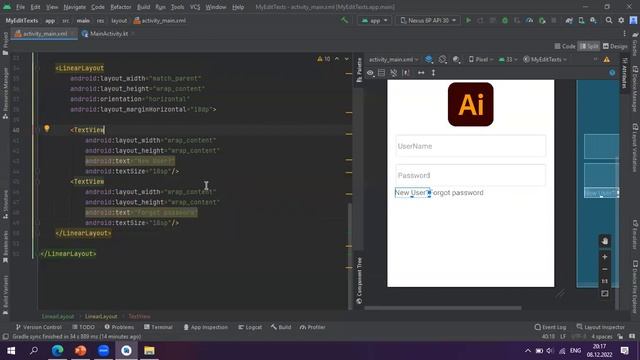Click the blue help circle in design toolbar

(x=612, y=73)
